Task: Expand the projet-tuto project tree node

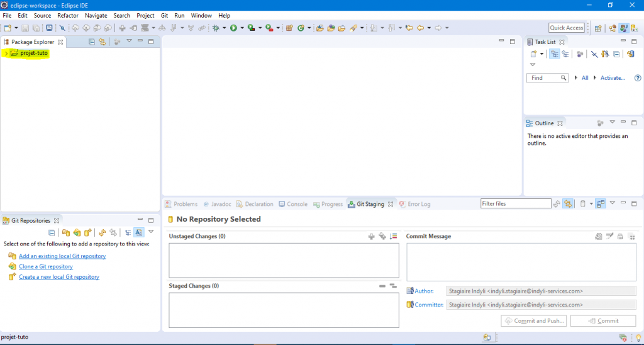Action: pyautogui.click(x=5, y=54)
